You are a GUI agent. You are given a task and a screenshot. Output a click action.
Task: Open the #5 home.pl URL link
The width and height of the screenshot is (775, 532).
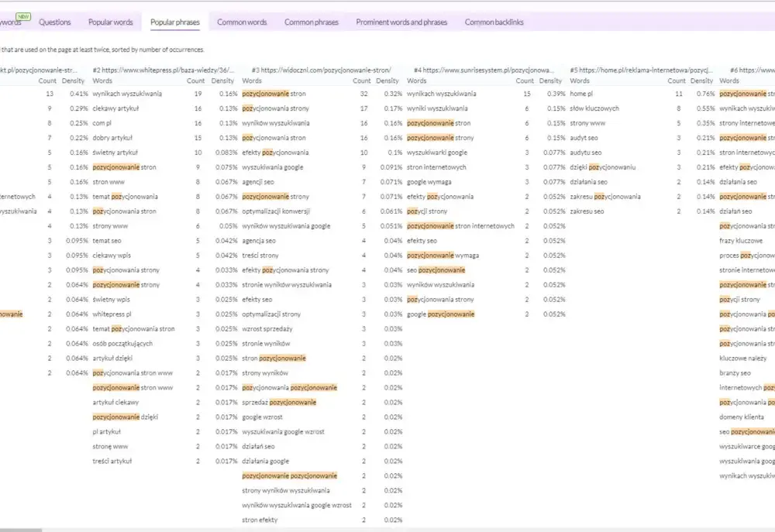(641, 70)
